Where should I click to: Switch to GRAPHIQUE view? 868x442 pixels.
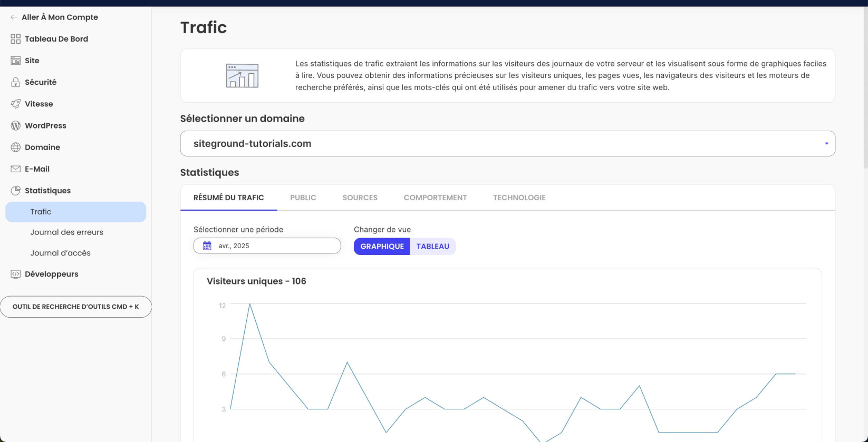[382, 247]
